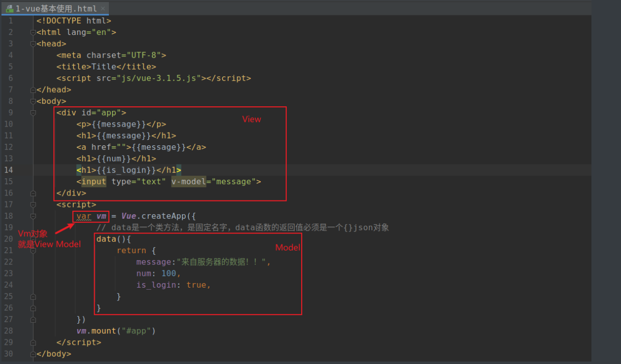
Task: Click line number 23 in gutter
Action: 8,273
